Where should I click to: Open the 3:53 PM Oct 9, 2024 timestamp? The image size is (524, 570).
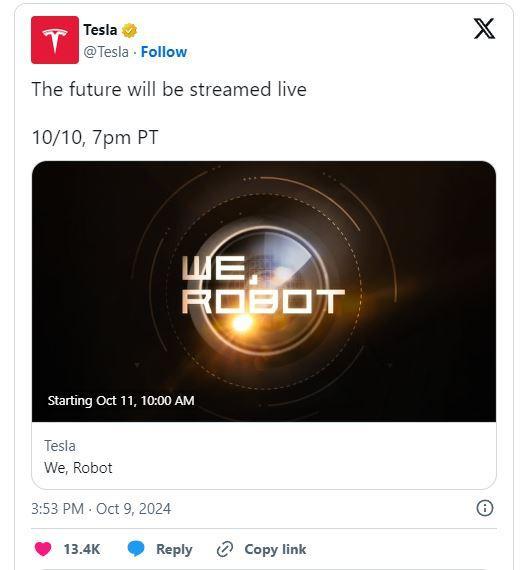(101, 509)
